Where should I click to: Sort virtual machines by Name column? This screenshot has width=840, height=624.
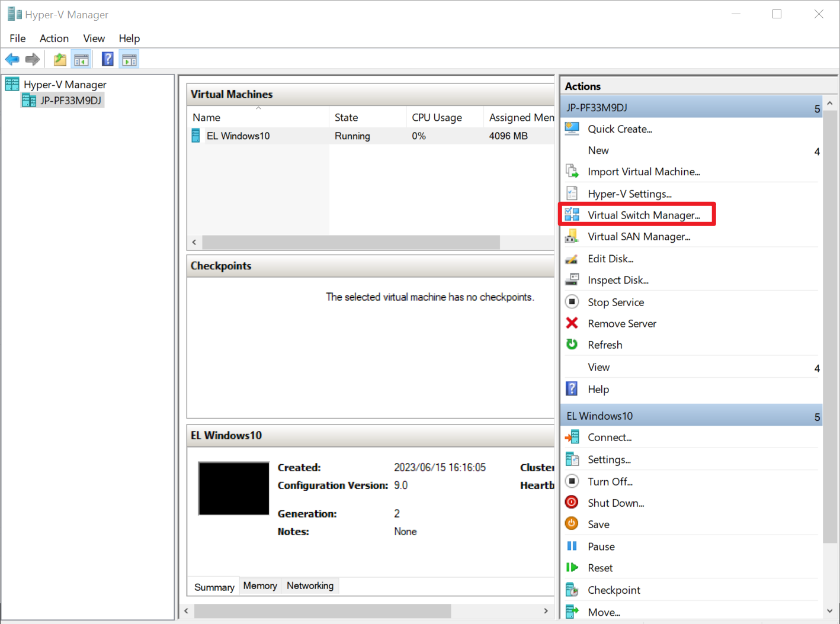(x=258, y=117)
